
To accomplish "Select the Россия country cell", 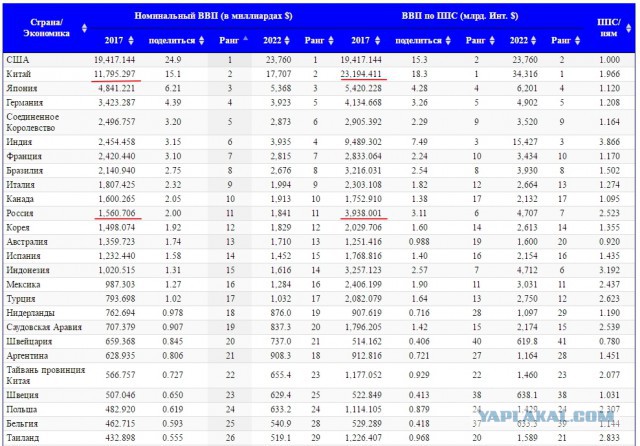I will pos(20,213).
